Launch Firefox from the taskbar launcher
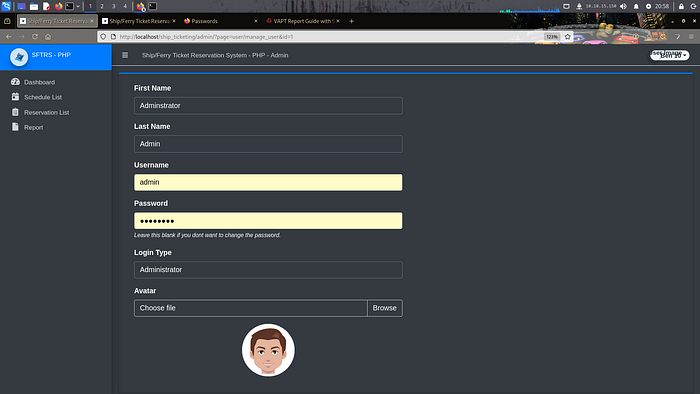 click(58, 6)
